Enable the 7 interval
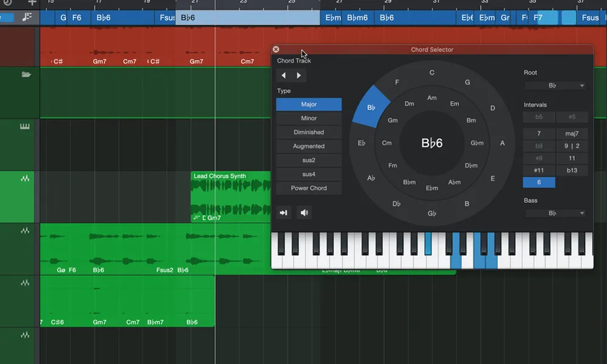 click(539, 133)
